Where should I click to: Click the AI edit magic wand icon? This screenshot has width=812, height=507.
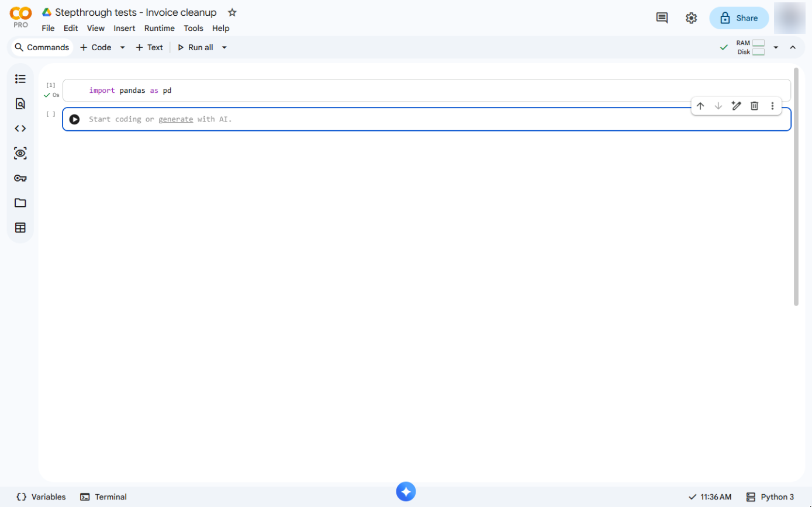pyautogui.click(x=737, y=106)
